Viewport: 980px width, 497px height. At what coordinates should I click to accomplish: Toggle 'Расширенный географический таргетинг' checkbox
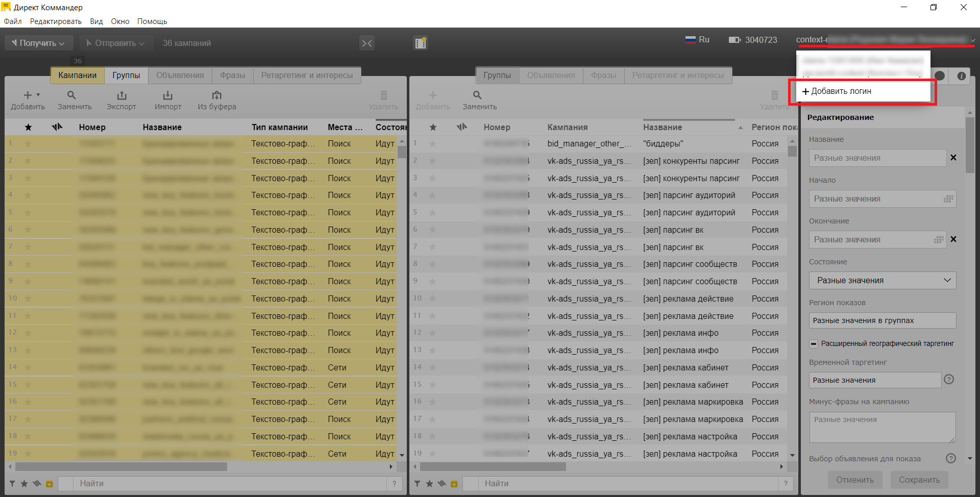[x=814, y=344]
